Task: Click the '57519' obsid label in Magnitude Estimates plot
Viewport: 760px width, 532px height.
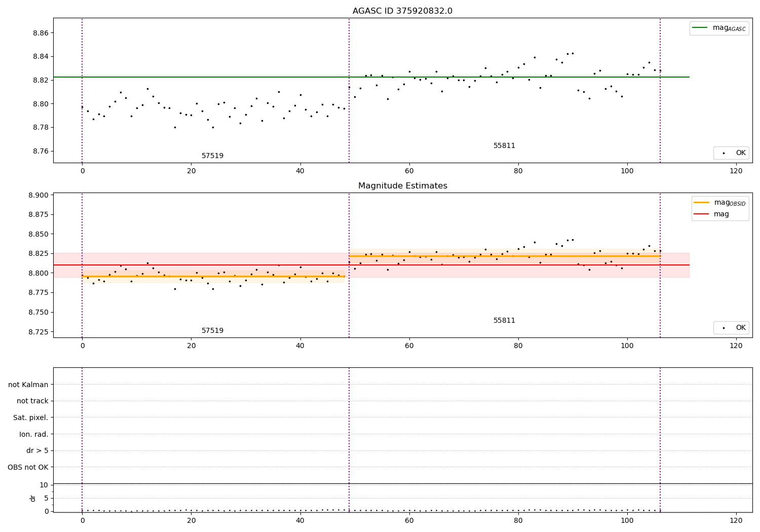Action: coord(212,331)
